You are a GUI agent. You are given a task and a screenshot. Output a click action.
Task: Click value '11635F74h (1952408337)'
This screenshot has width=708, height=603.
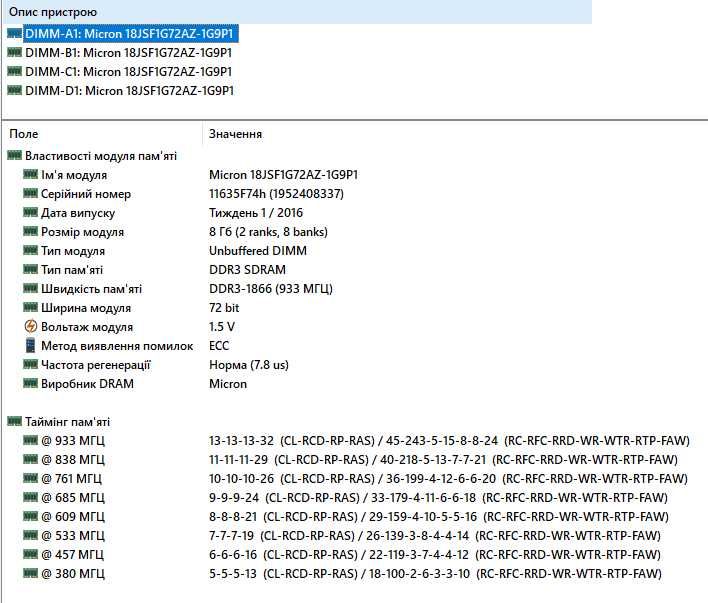tap(276, 194)
